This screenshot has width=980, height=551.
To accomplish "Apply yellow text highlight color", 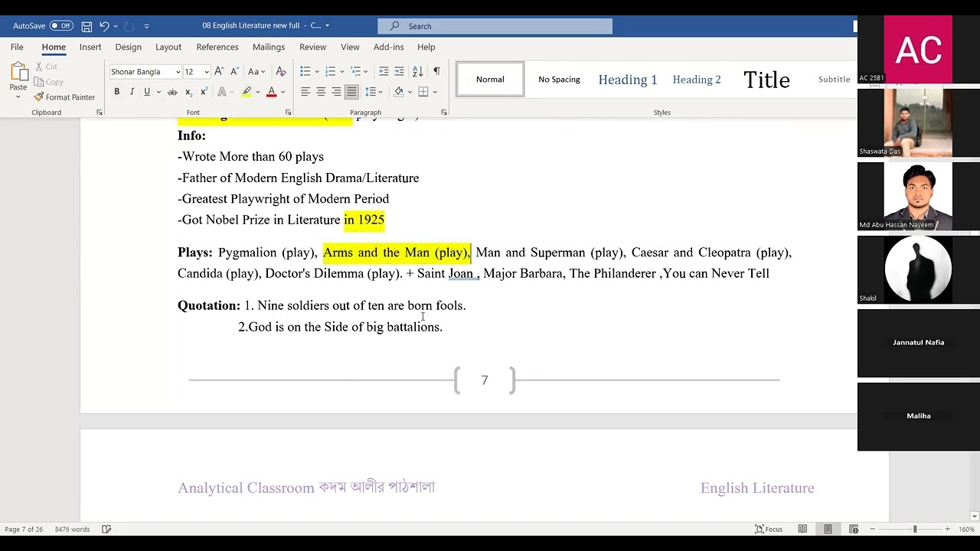I will (x=247, y=92).
